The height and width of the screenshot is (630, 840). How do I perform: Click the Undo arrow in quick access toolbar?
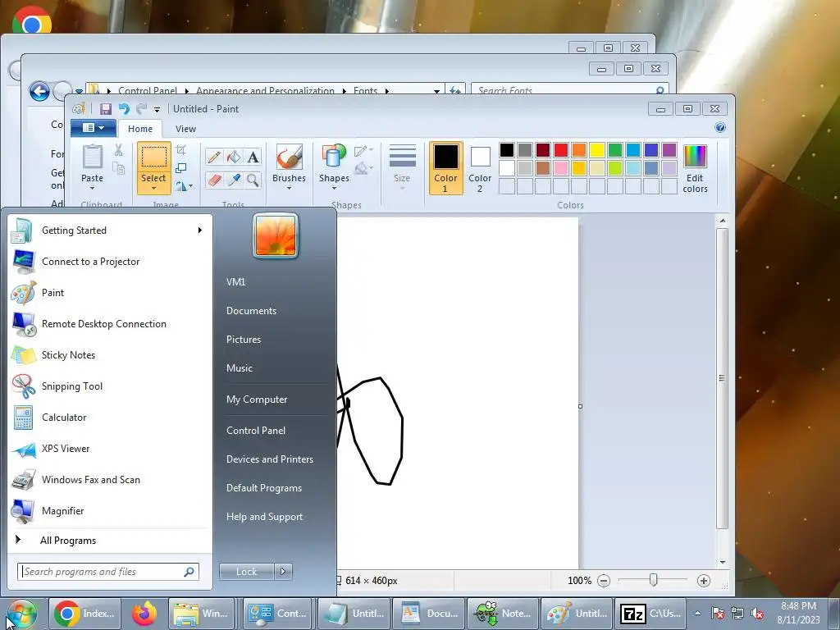(124, 109)
